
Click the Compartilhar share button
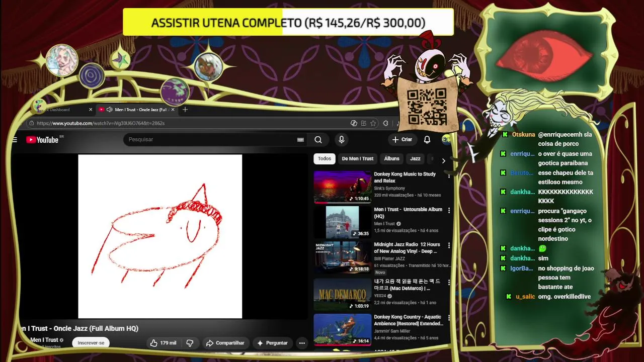225,343
